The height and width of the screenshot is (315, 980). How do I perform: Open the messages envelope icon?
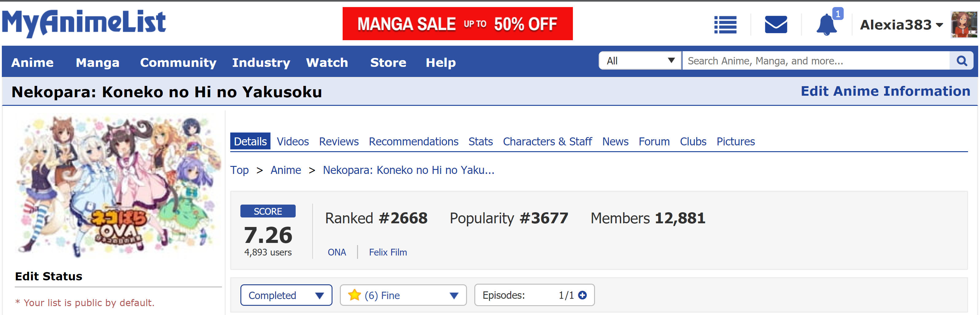pyautogui.click(x=776, y=25)
